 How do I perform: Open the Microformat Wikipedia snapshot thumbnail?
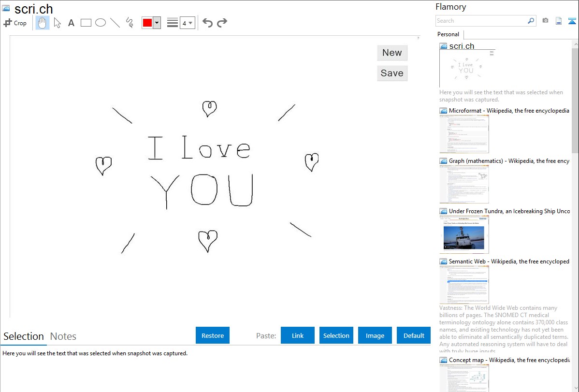(464, 134)
